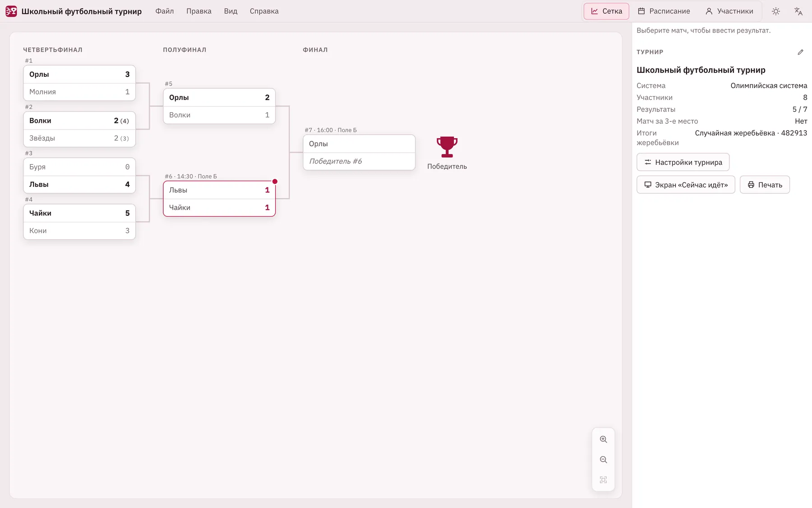Screen dimensions: 812x508
Task: Click the draw seed value 482913
Action: (794, 133)
